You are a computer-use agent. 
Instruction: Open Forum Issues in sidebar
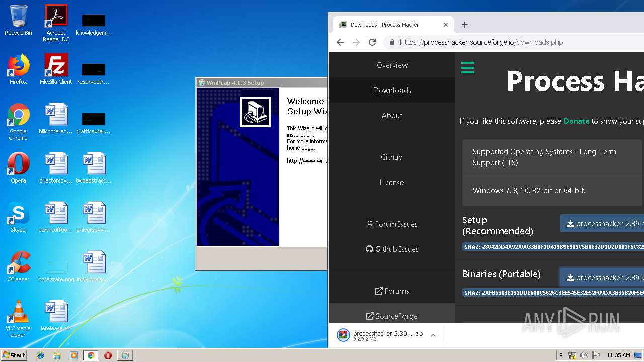coord(392,224)
